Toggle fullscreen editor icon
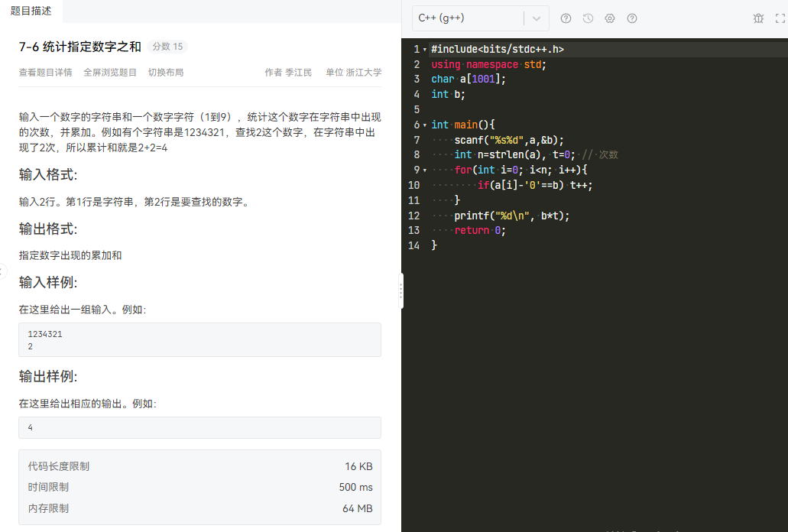 point(780,18)
